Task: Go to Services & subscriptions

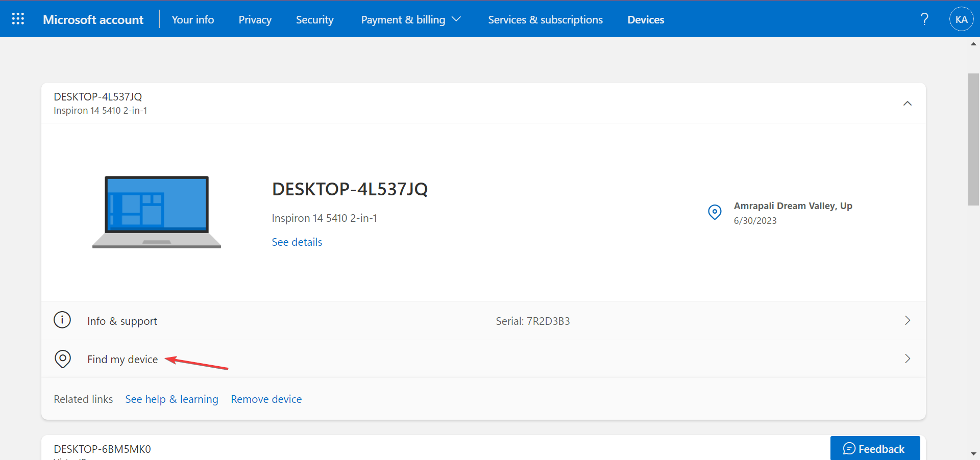Action: click(545, 19)
